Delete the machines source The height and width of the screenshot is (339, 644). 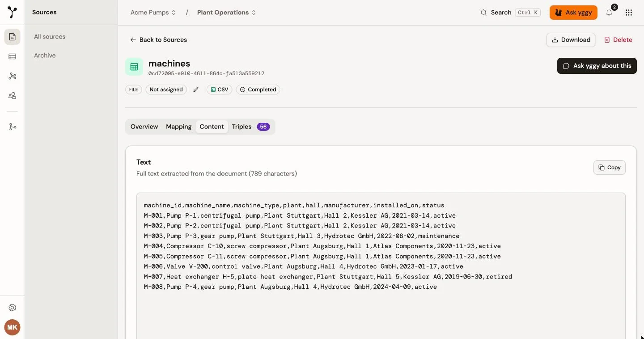[x=618, y=40]
